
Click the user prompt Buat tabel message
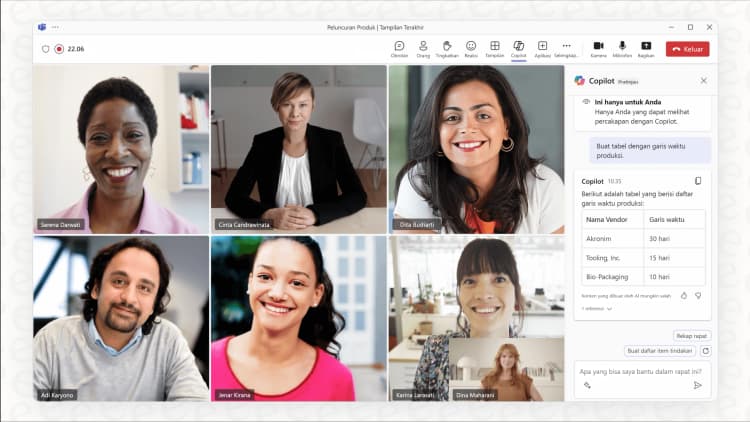click(x=651, y=151)
